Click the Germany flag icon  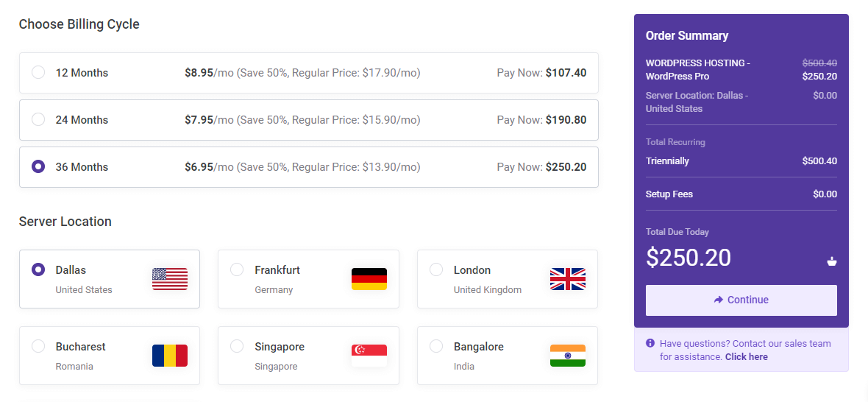[x=369, y=279]
